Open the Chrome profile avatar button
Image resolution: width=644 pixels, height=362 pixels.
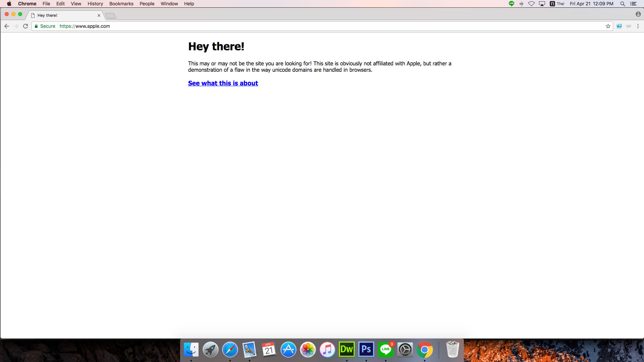(638, 14)
